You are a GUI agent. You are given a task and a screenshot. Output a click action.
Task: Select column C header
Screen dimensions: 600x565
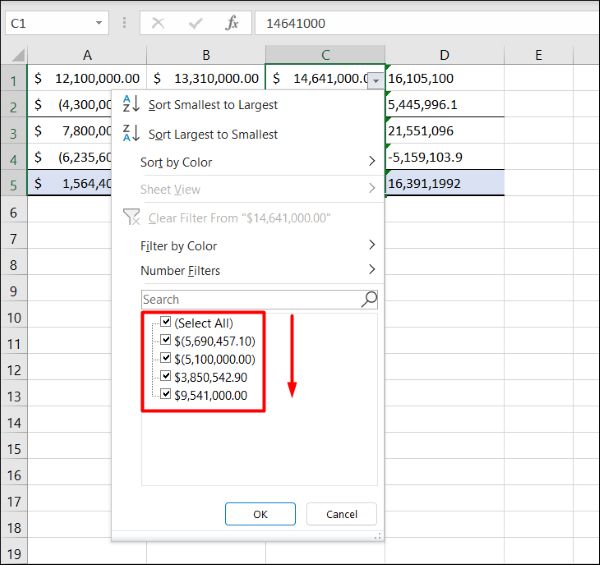325,55
